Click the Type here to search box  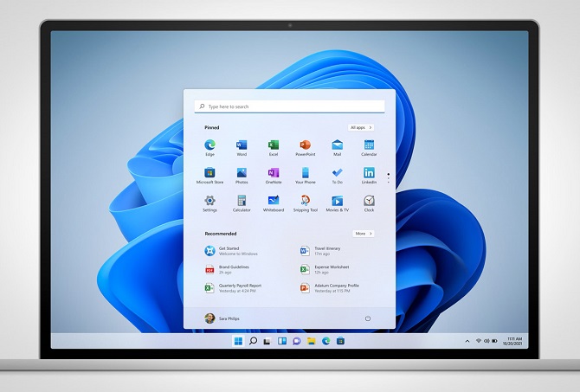pos(290,106)
